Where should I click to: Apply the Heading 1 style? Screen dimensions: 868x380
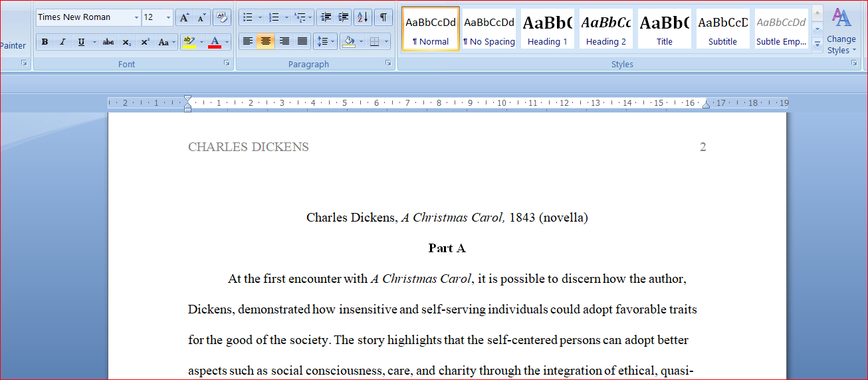point(548,29)
